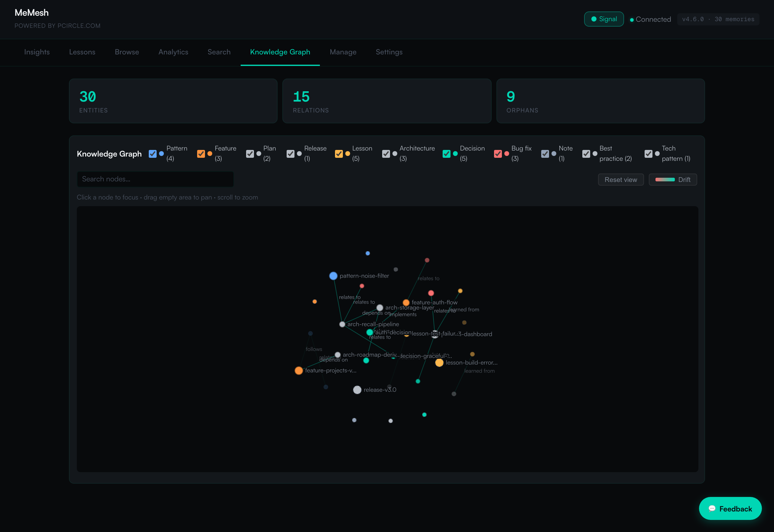
Task: Click the MeMesh title logo
Action: point(32,13)
